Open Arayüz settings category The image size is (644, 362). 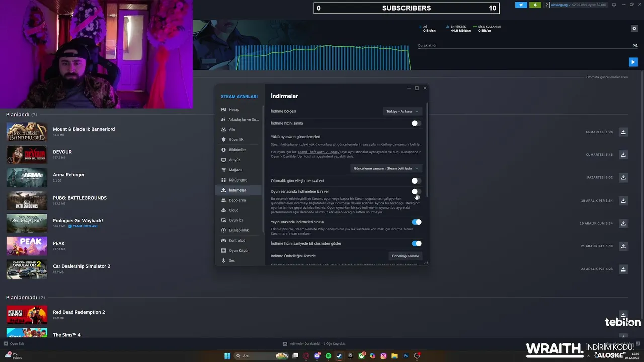238,160
